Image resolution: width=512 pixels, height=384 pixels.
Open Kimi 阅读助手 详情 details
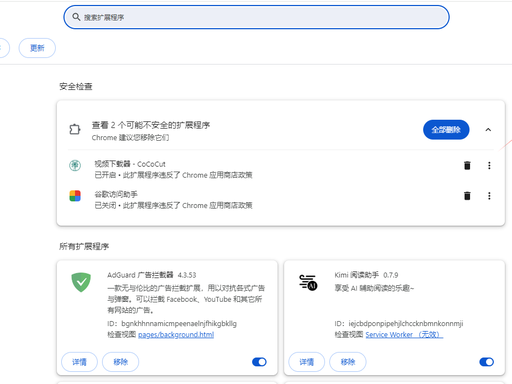[306, 362]
